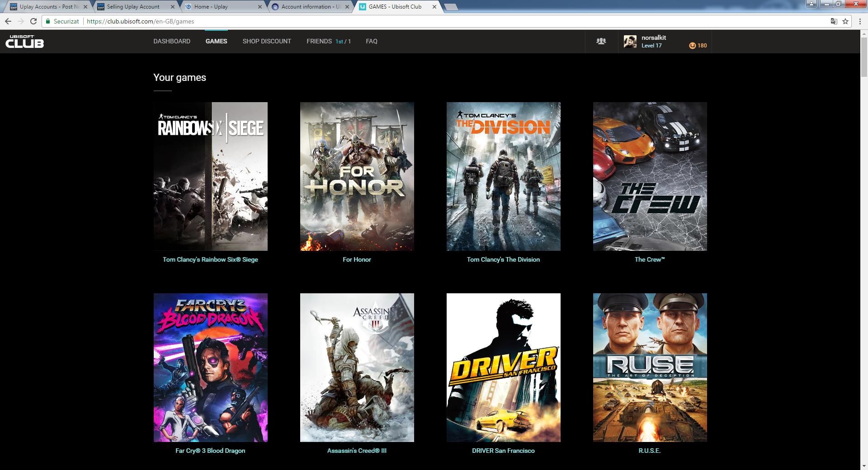Open the DRIVER San Francisco cover art
Viewport: 868px width, 470px height.
point(504,367)
